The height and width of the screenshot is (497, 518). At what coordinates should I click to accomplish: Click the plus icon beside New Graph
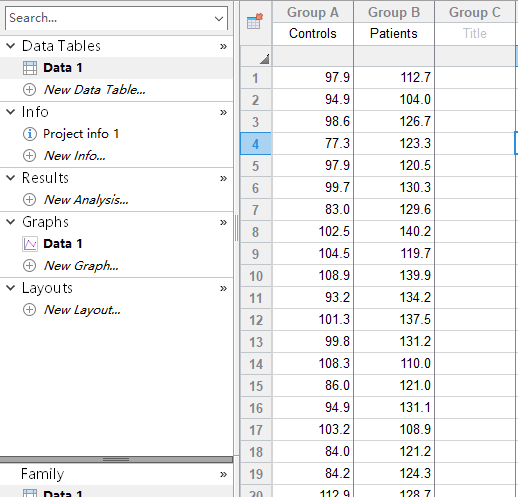click(x=30, y=266)
